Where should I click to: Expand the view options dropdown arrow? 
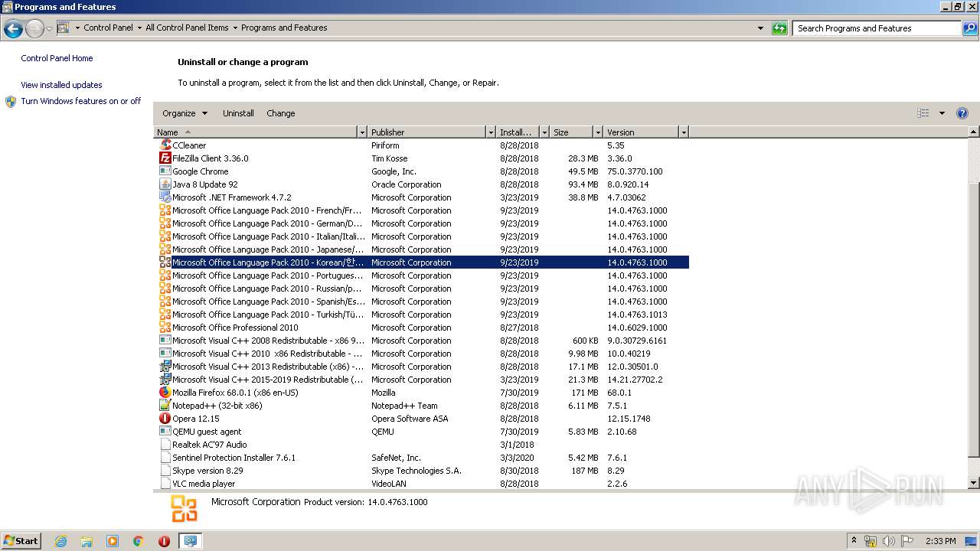(942, 113)
